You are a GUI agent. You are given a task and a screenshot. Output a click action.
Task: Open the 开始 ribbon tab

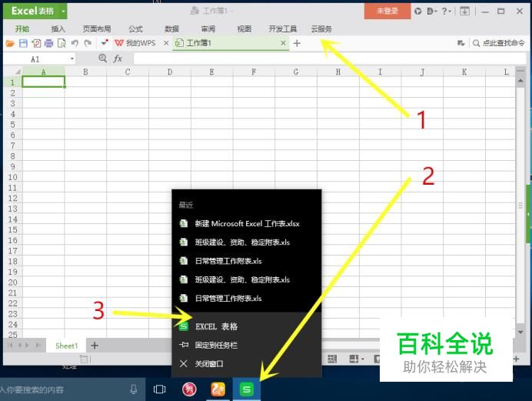click(x=22, y=28)
